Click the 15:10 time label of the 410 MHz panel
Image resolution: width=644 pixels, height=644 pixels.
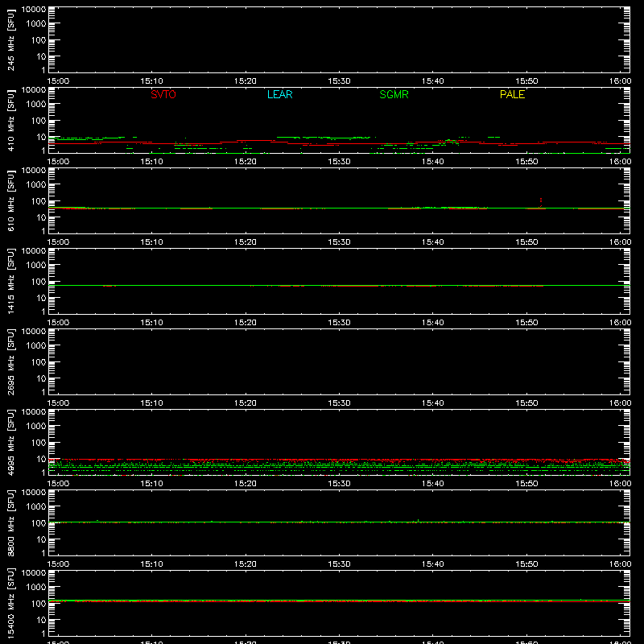(x=152, y=162)
